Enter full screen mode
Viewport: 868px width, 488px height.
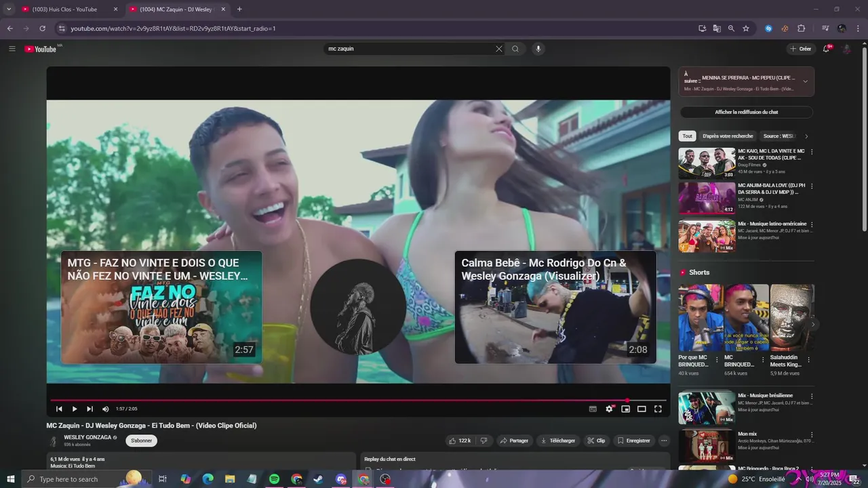pos(658,409)
